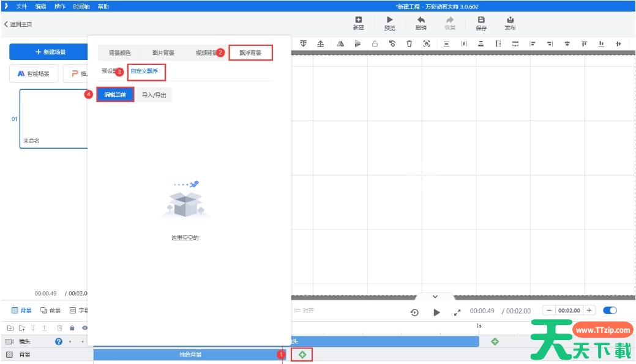The width and height of the screenshot is (636, 364).
Task: Add background with green plus on 背景 track
Action: tap(302, 355)
